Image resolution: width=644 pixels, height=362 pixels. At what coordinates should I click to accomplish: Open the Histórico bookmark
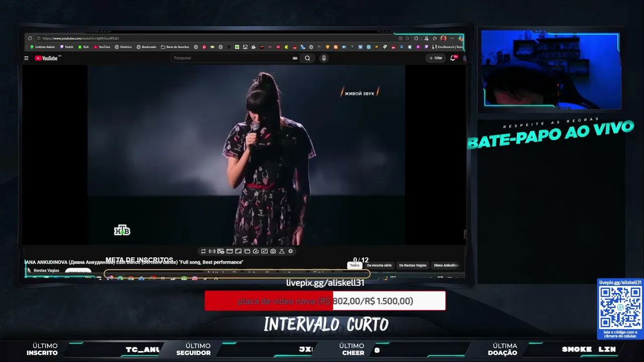123,47
